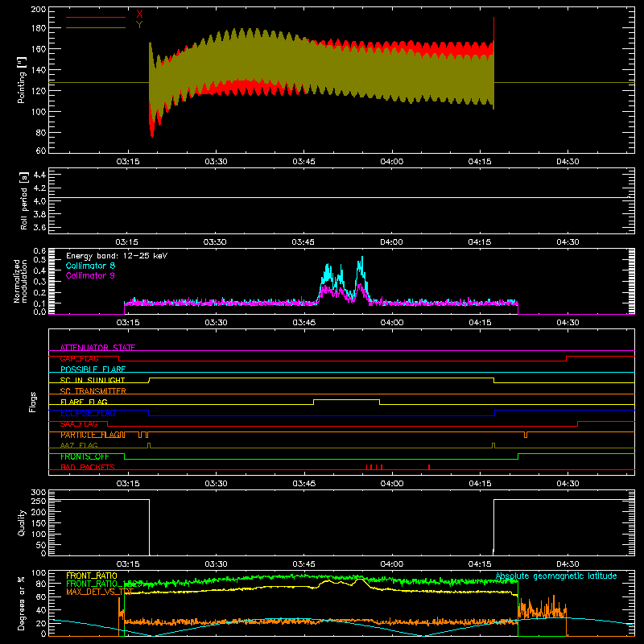
Task: Click the green 'FRONTS_OFF' flag label
Action: click(85, 456)
